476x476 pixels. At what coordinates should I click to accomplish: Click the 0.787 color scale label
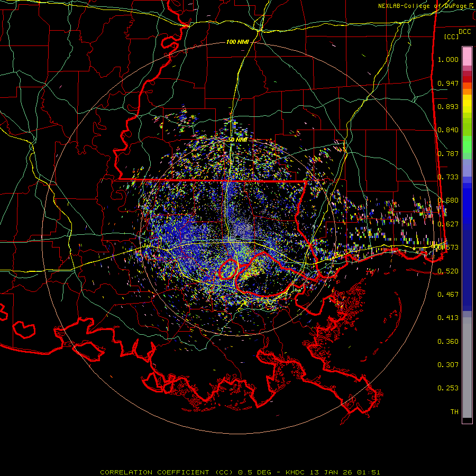448,153
